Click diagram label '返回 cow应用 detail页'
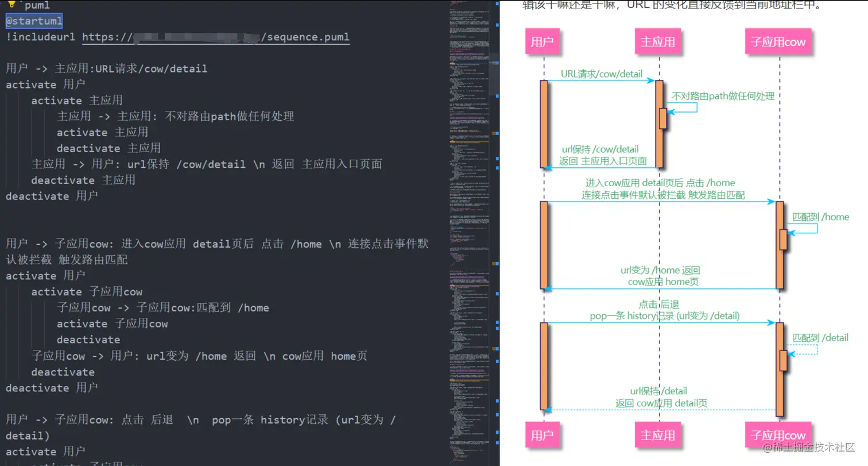This screenshot has width=868, height=466. [661, 403]
